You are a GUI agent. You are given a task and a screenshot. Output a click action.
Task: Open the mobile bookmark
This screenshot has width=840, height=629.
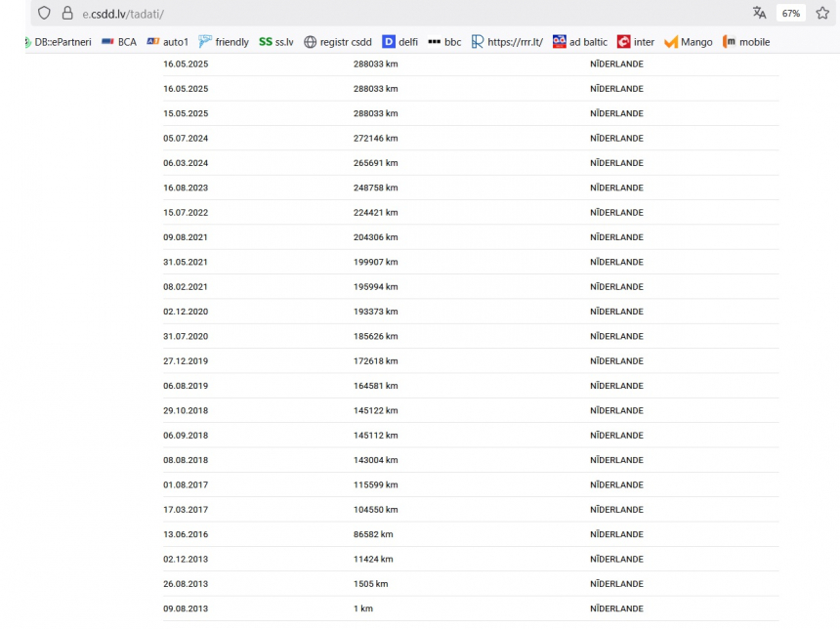[x=746, y=42]
